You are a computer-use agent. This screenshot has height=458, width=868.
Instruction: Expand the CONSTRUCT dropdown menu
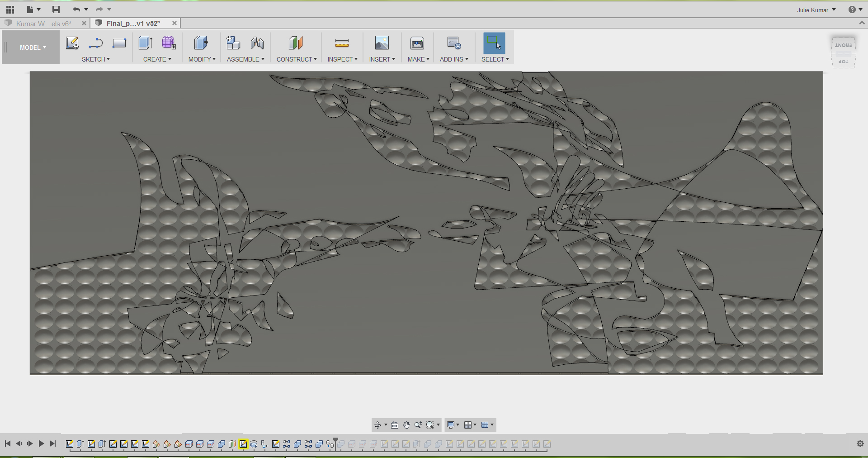click(x=297, y=59)
